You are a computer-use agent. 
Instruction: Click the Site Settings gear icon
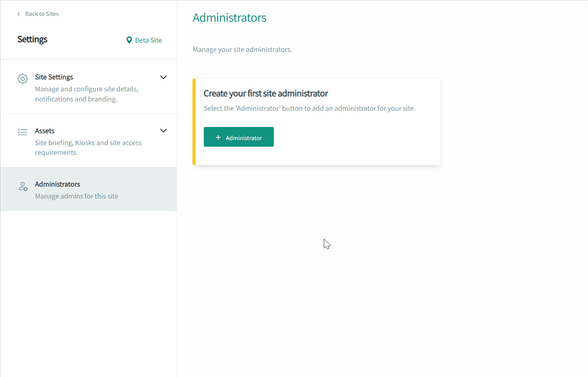pos(23,79)
